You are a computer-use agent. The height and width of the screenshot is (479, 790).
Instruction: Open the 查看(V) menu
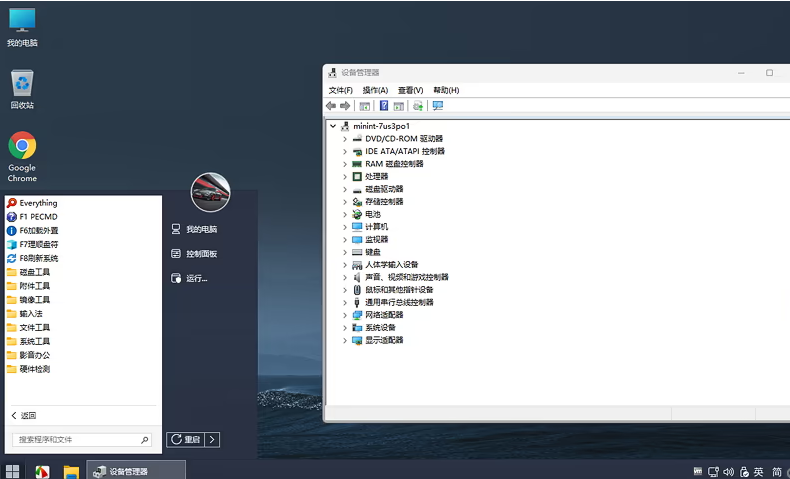click(410, 90)
